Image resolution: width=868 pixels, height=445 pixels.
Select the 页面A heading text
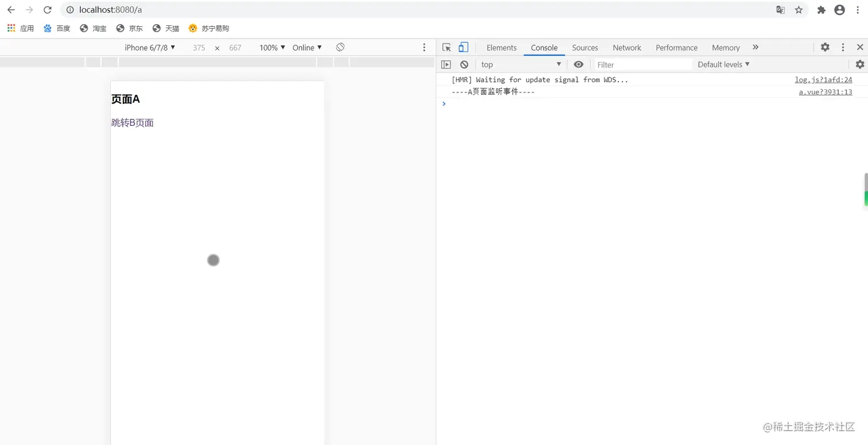[x=126, y=99]
